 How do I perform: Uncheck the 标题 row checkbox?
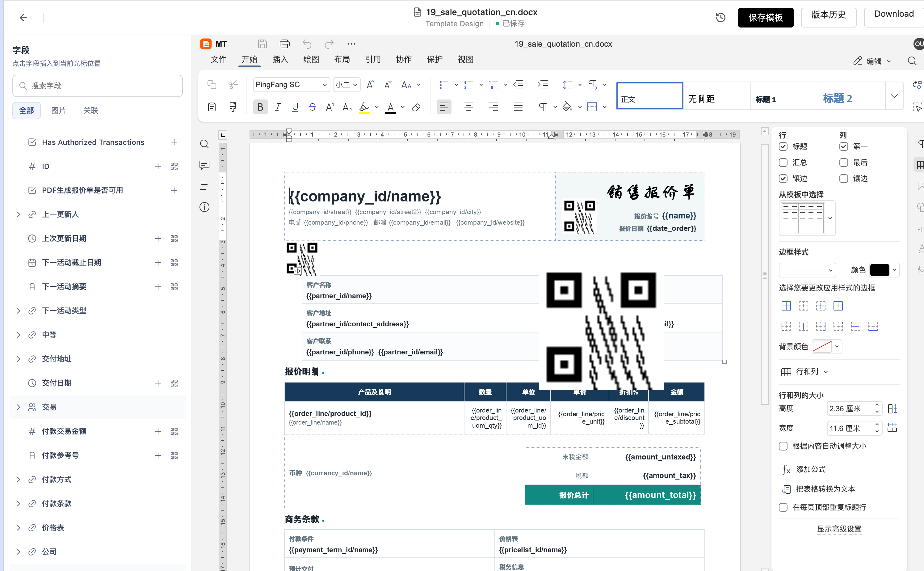[x=783, y=146]
